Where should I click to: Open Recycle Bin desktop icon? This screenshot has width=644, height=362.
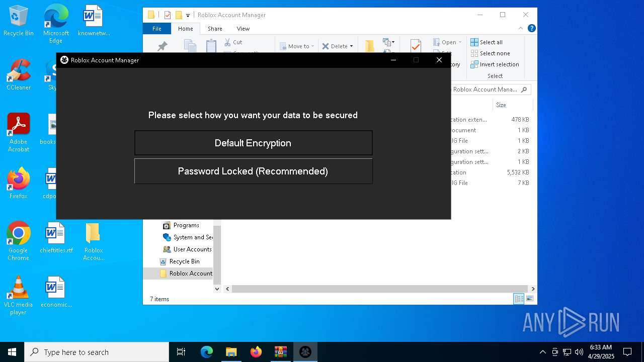point(19,21)
